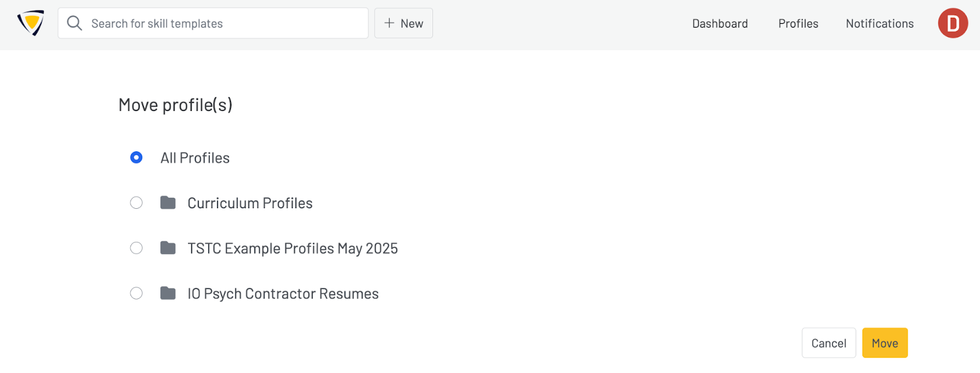Click the IO Psych Contractor Resumes label
The height and width of the screenshot is (373, 980).
(x=283, y=293)
